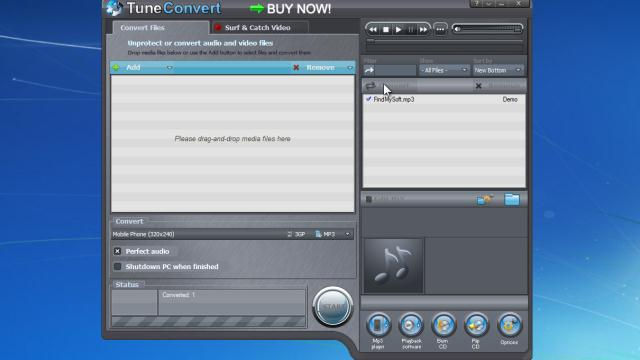Click the folder with arrow icon

click(484, 199)
